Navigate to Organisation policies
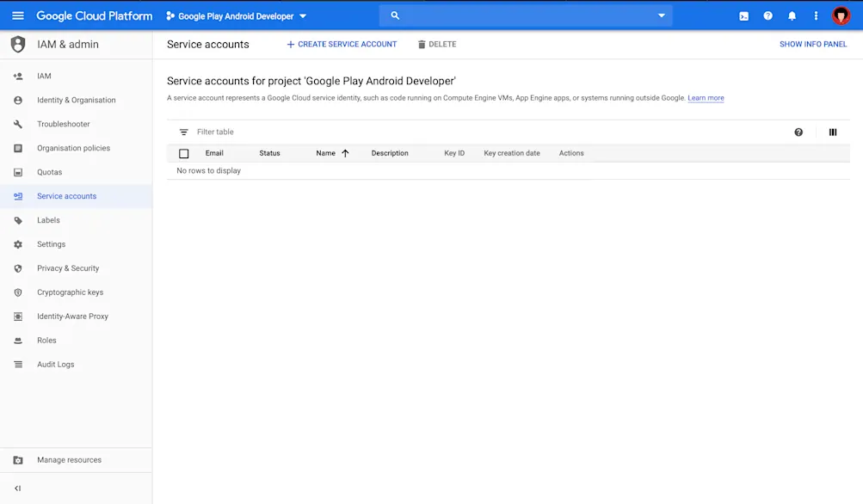Image resolution: width=863 pixels, height=504 pixels. pos(74,148)
